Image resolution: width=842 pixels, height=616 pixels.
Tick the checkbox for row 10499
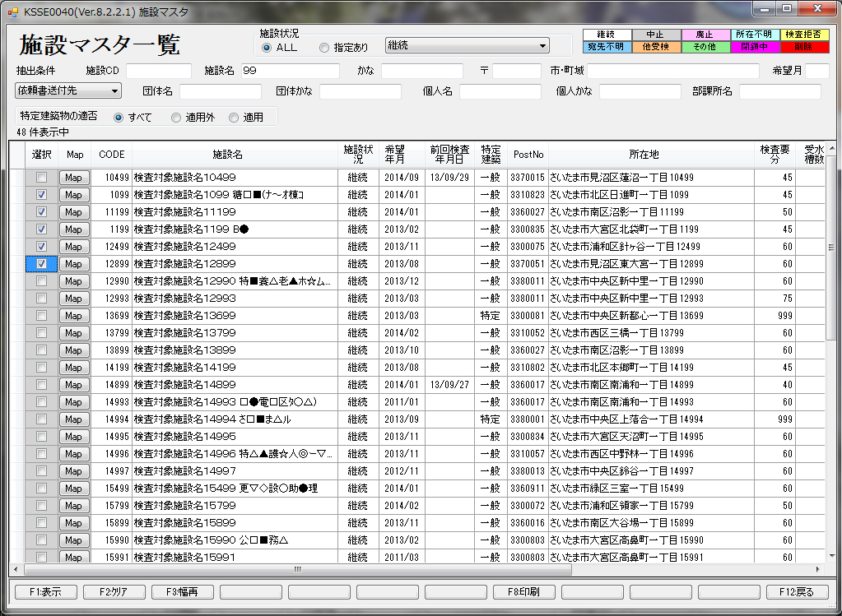click(x=41, y=177)
